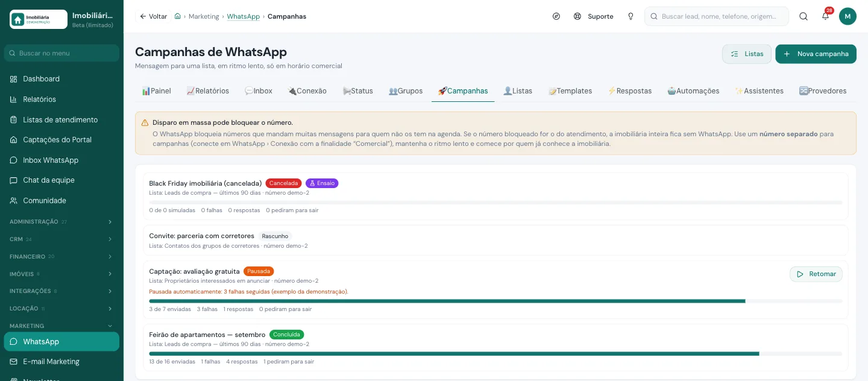The image size is (868, 381).
Task: Open the Templates tab
Action: (570, 91)
